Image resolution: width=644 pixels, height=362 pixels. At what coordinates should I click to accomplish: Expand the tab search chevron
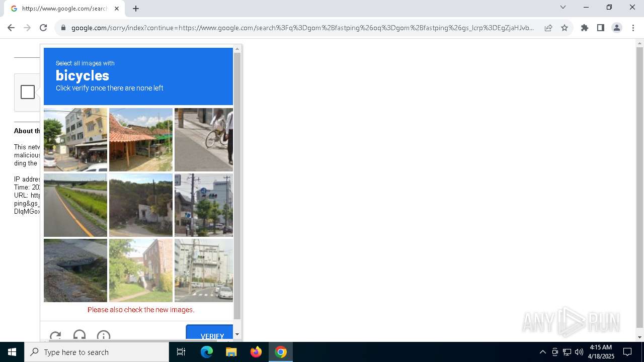point(563,7)
